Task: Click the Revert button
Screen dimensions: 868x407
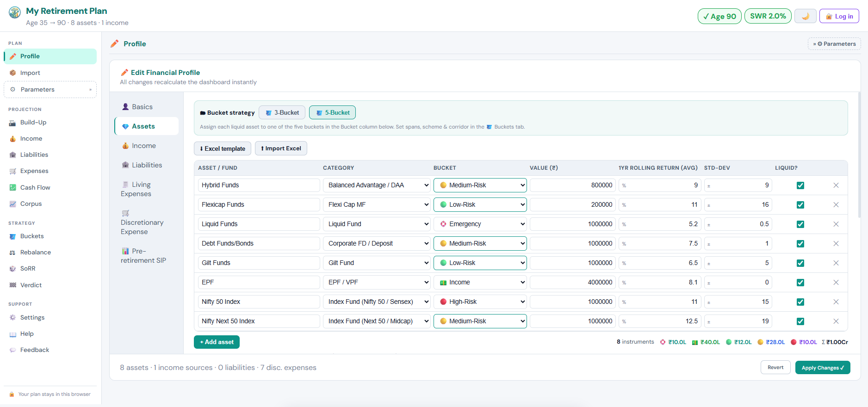Action: (x=775, y=368)
